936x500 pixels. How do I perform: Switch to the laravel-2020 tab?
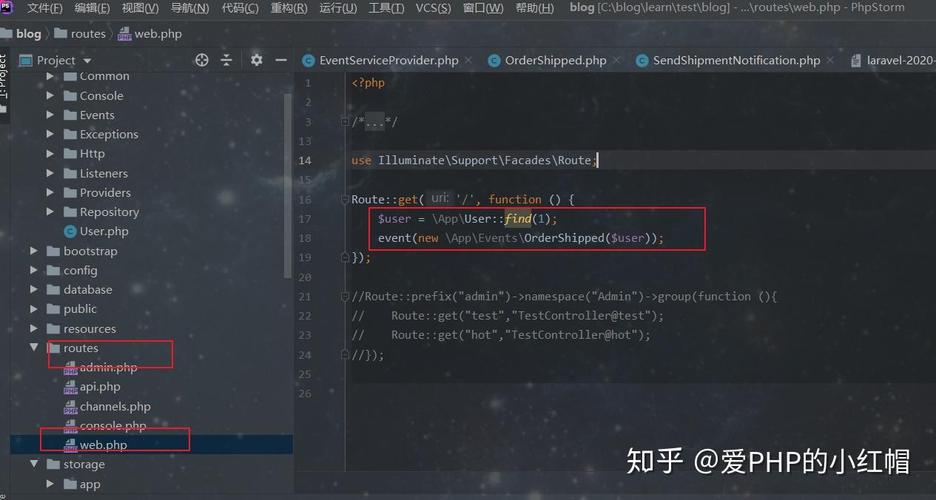point(892,60)
